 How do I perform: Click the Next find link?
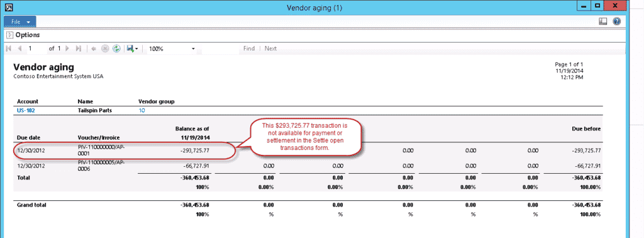pyautogui.click(x=270, y=48)
